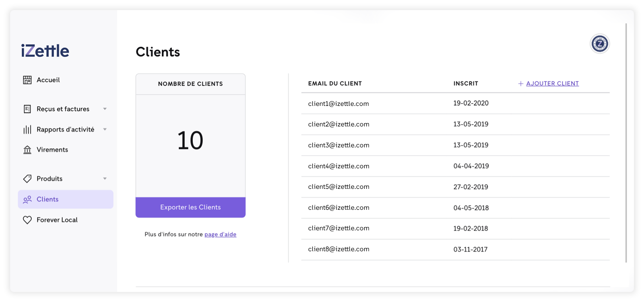
Task: Click the Forever Local heart icon
Action: (x=27, y=220)
